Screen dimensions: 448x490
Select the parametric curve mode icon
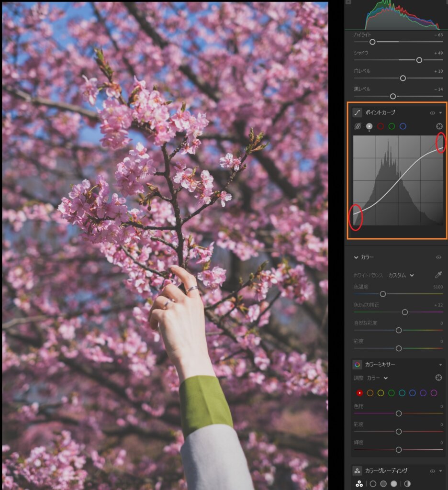[x=358, y=126]
